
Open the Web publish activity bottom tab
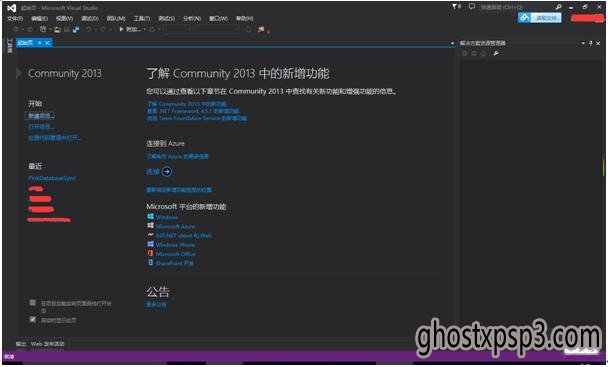point(48,344)
